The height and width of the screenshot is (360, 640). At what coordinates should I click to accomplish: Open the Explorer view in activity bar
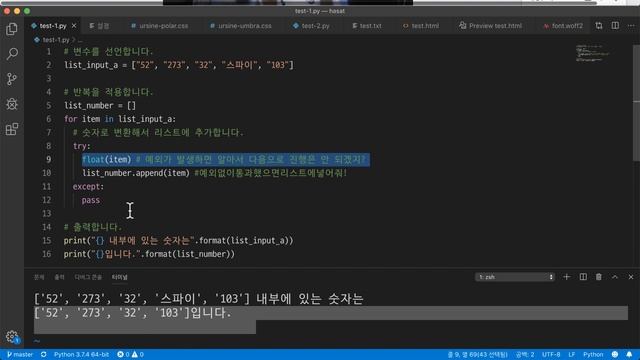(x=12, y=29)
